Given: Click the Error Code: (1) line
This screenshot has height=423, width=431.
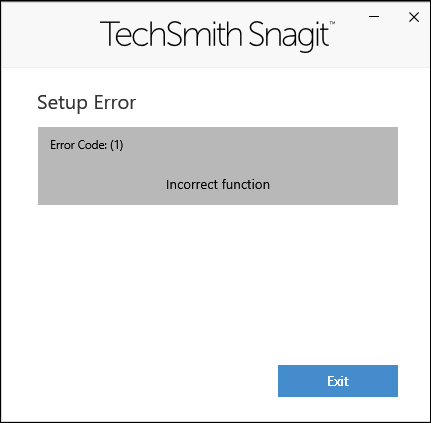Looking at the screenshot, I should pyautogui.click(x=87, y=145).
